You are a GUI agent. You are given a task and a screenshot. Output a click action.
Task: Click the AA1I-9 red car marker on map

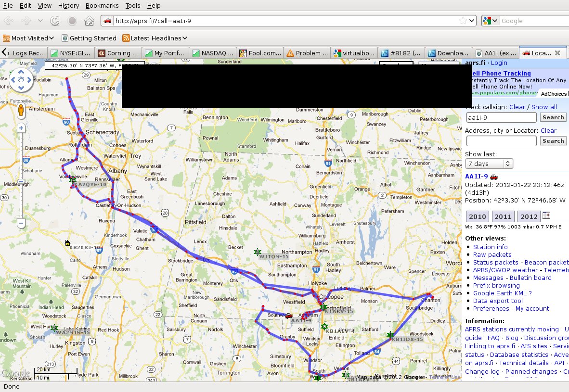click(x=288, y=316)
